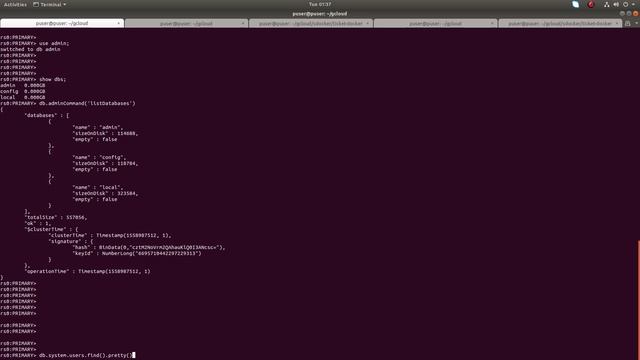Open the tab list dropdown arrow

[x=636, y=23]
